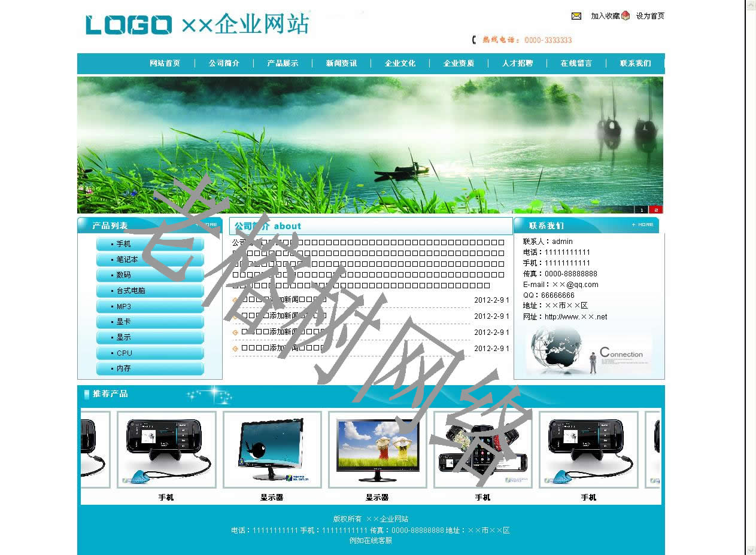This screenshot has width=756, height=555.
Task: Open the 数码 product category
Action: [150, 275]
